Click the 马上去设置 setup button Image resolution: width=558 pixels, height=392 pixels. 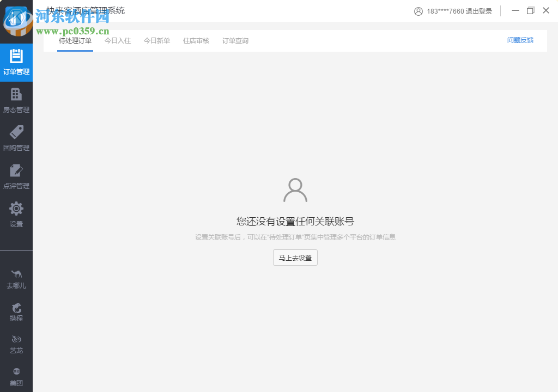pyautogui.click(x=295, y=258)
